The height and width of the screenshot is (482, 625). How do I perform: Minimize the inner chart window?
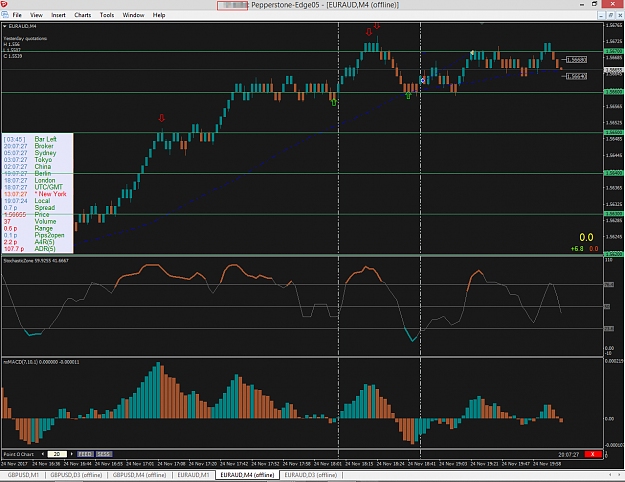[x=601, y=15]
